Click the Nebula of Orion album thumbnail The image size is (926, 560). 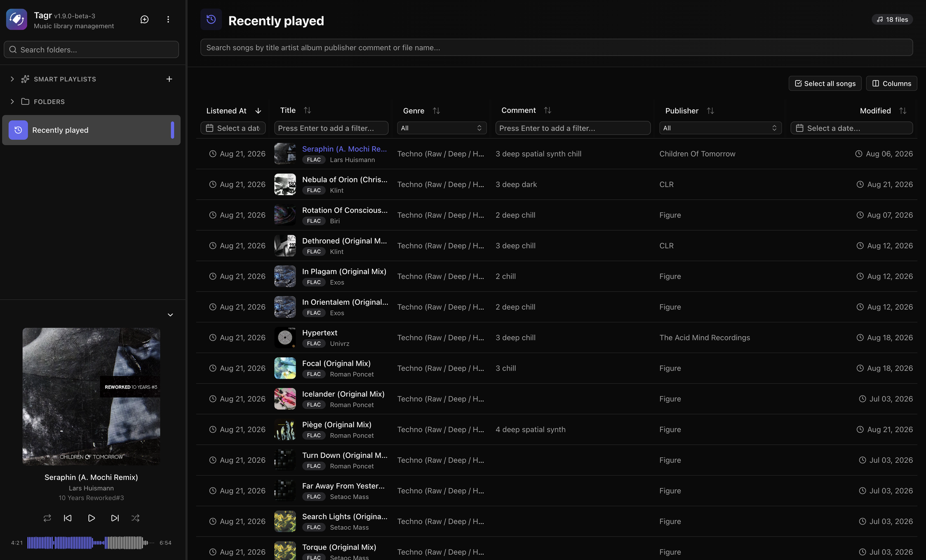click(x=285, y=185)
